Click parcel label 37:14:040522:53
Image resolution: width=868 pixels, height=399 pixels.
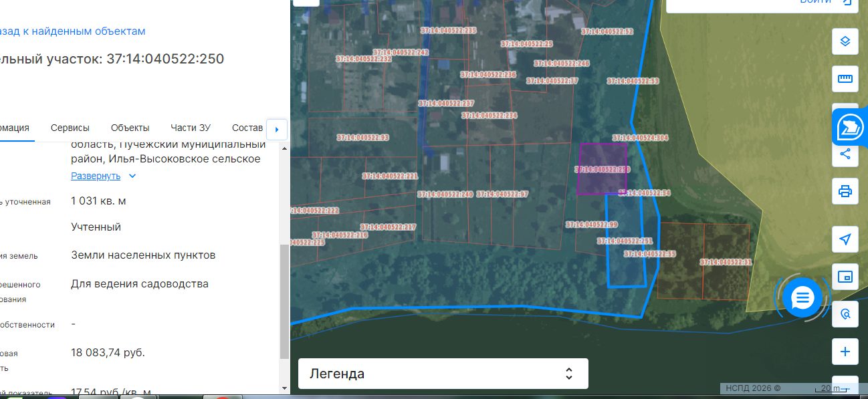coord(633,81)
